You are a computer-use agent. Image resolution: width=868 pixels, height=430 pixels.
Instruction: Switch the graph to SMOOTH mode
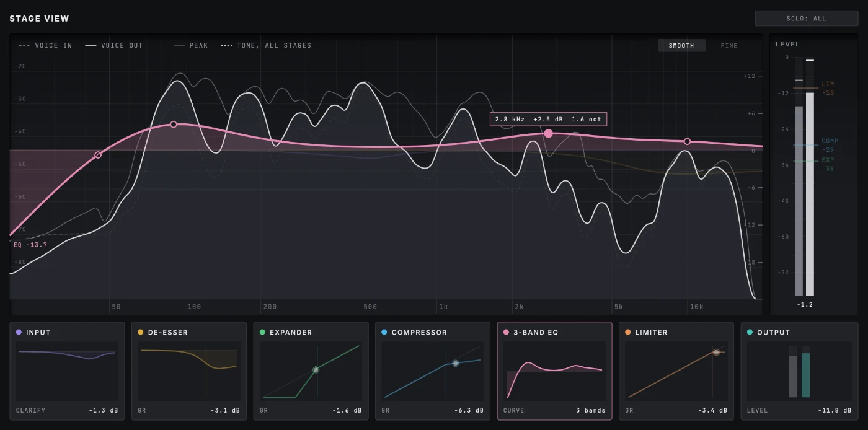click(x=681, y=46)
